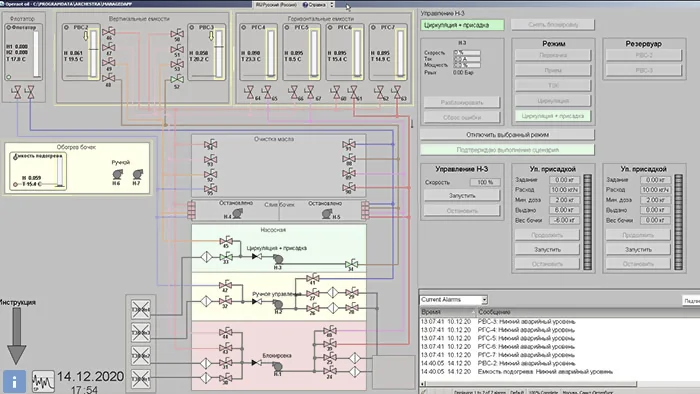Click the 14.12.2020 date display
Screen dimensions: 700x394
click(91, 377)
